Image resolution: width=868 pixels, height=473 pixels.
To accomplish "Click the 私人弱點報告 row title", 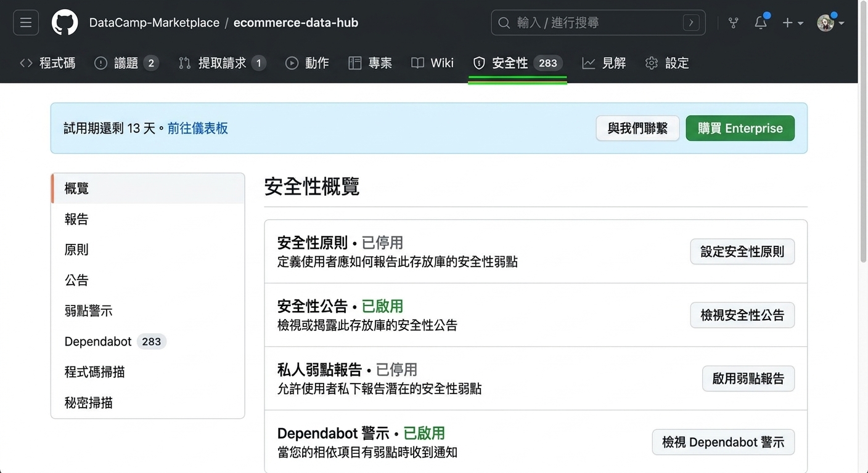I will click(319, 370).
